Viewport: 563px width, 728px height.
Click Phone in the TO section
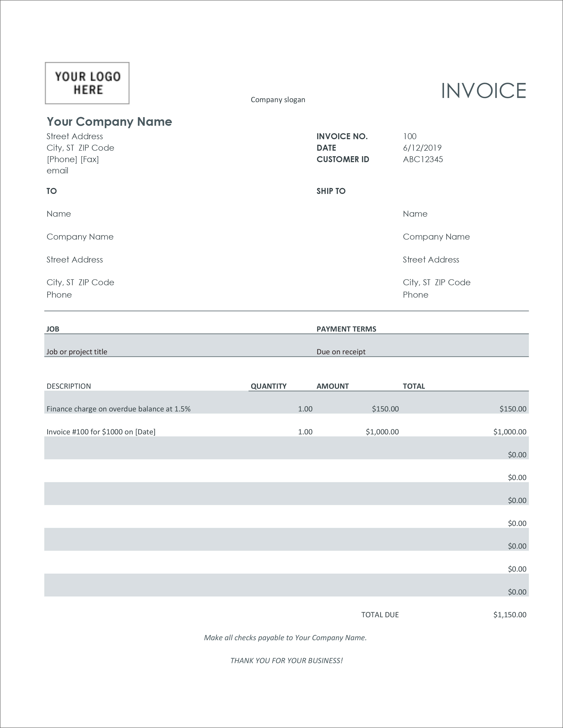click(59, 295)
